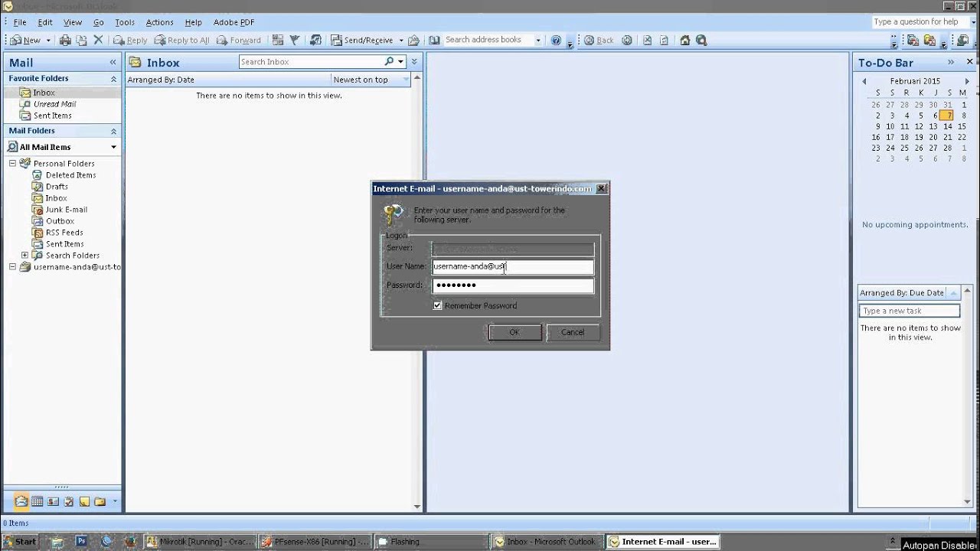
Task: Click the Password input field
Action: click(x=513, y=285)
